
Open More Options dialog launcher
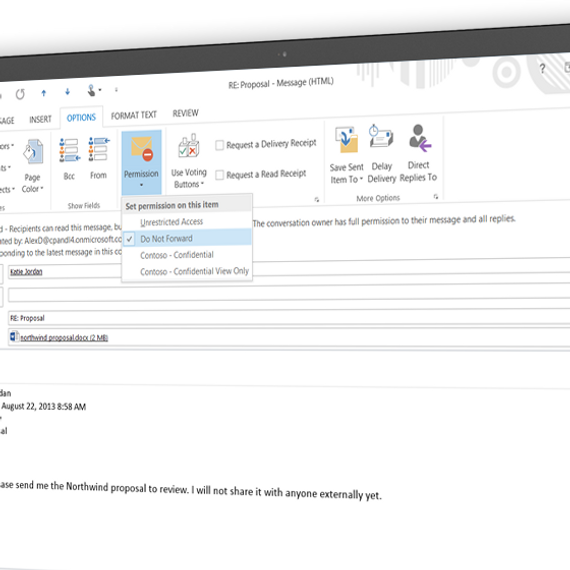(435, 197)
